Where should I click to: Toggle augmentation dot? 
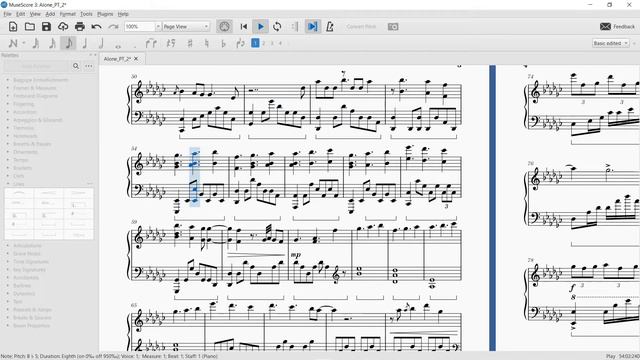(x=135, y=45)
